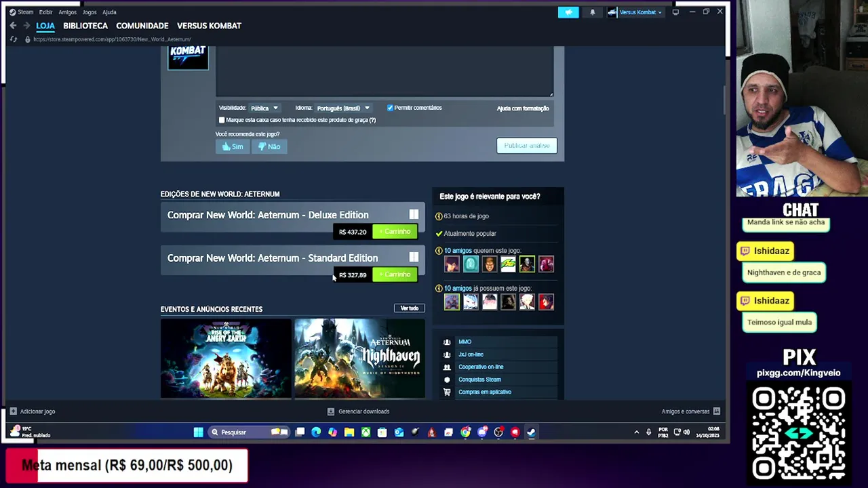868x488 pixels.
Task: Open the Jogos menu
Action: 90,12
